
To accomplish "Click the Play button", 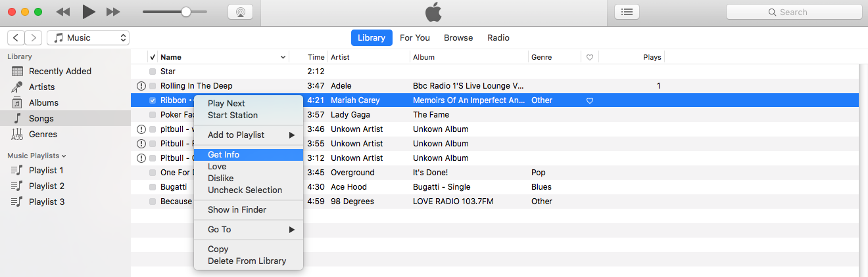I will (89, 12).
